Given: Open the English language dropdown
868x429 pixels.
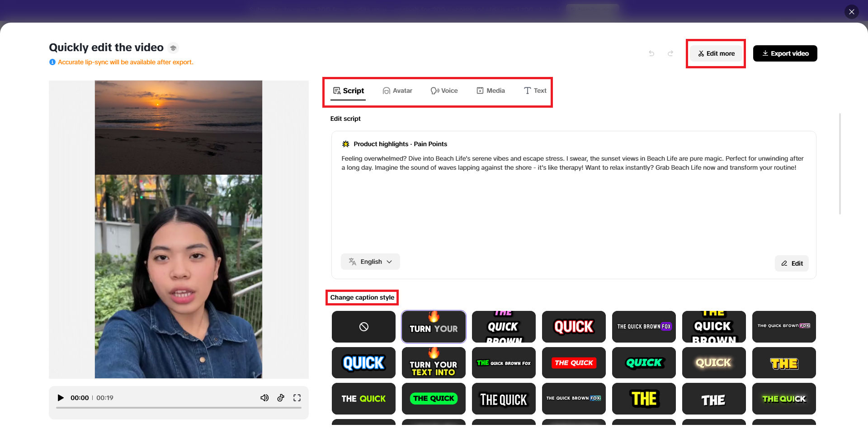Looking at the screenshot, I should (370, 262).
